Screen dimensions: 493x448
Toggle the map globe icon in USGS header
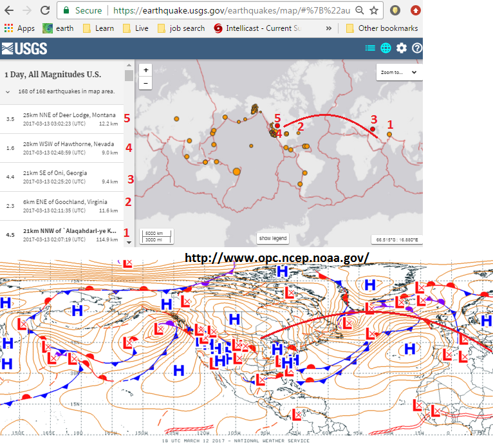click(386, 48)
